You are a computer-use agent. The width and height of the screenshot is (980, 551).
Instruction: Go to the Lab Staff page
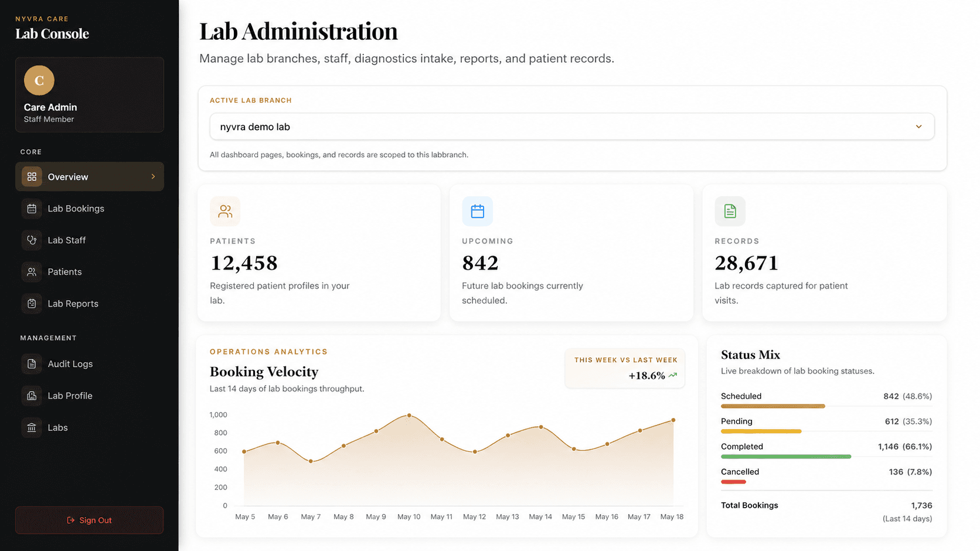(x=90, y=240)
